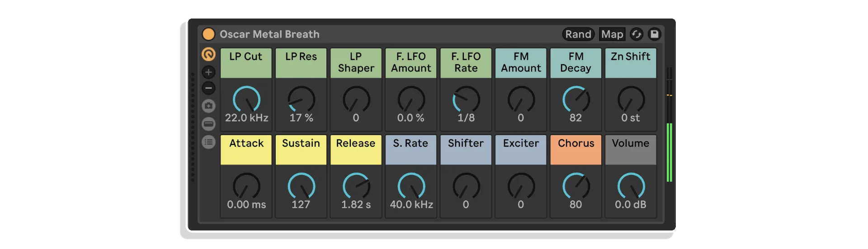Select the teal FM Amount label
The width and height of the screenshot is (868, 249).
pos(521,63)
